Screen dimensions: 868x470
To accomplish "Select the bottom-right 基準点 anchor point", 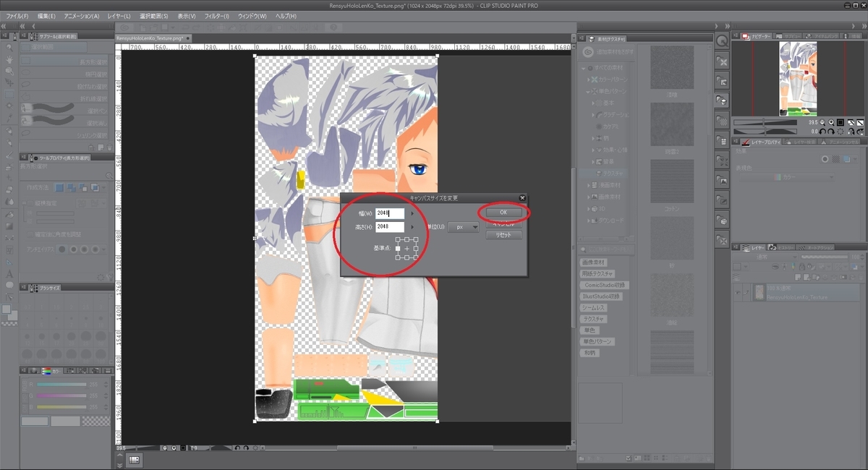I will (415, 257).
